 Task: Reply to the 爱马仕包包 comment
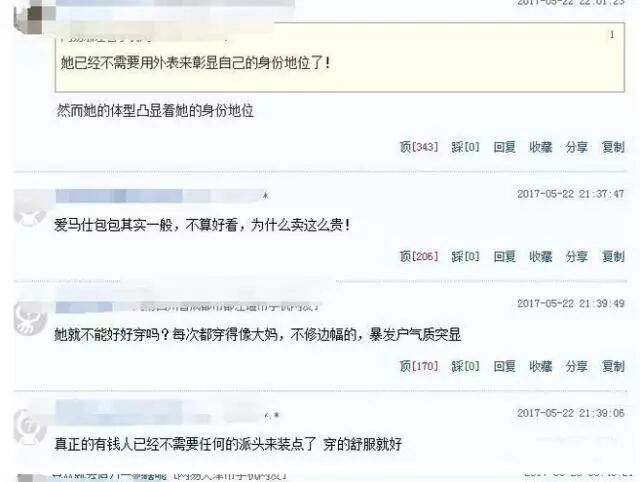pyautogui.click(x=504, y=256)
